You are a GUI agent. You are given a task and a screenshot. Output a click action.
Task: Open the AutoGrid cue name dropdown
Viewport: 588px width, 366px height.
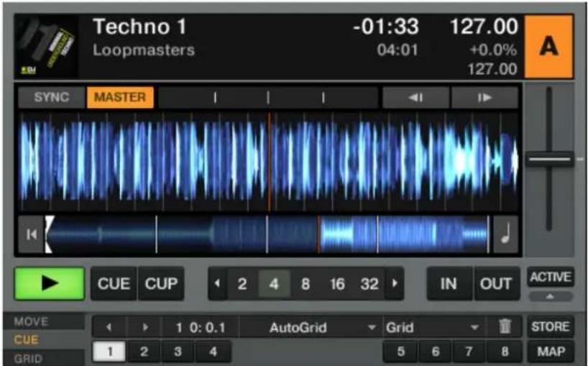(x=311, y=327)
